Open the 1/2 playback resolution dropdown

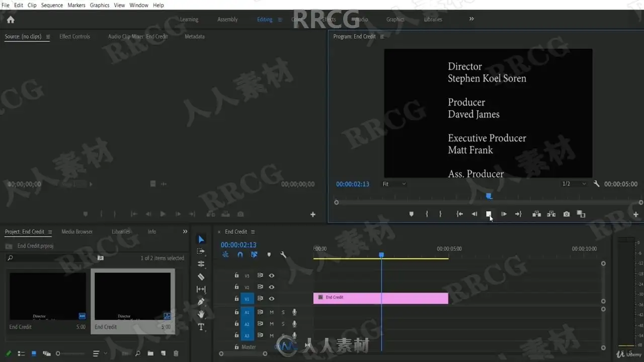pos(574,184)
